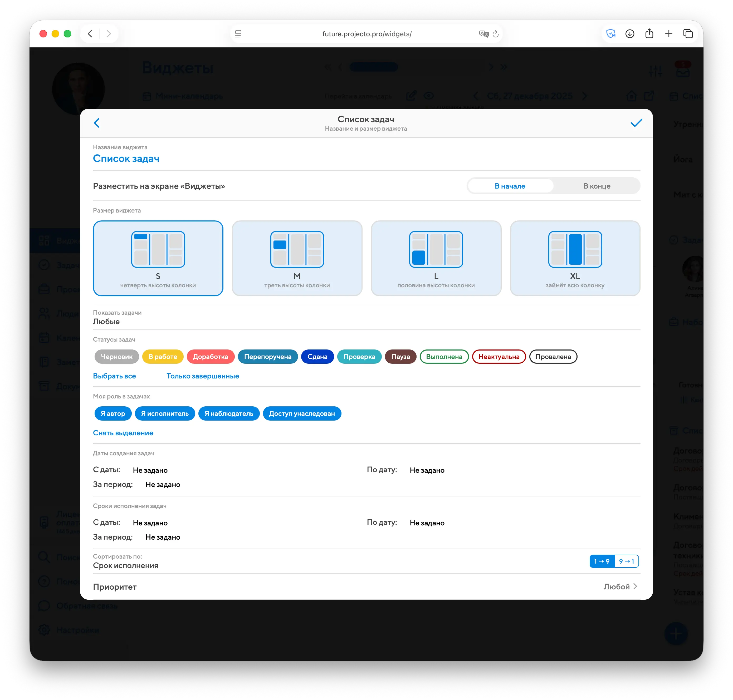Select the «В начале» placement option
Screen dimensions: 733x700
tap(510, 186)
